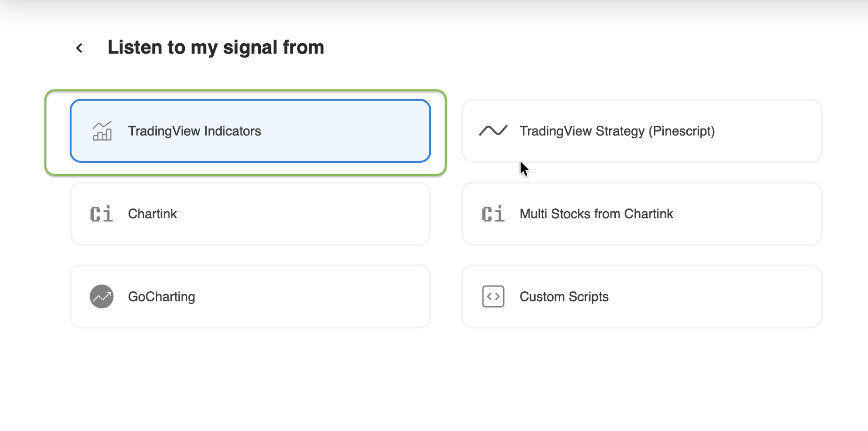Click the 'Listen to my signal from' heading
This screenshot has height=431, width=868.
point(216,47)
